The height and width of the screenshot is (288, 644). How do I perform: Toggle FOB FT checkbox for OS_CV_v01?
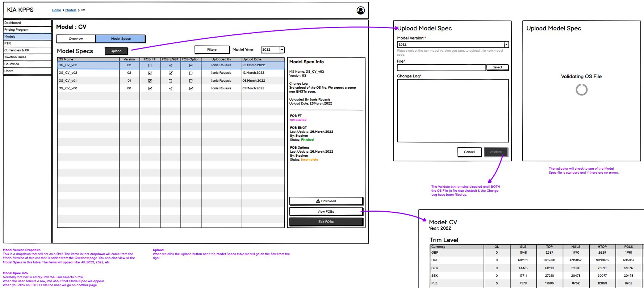(x=150, y=81)
